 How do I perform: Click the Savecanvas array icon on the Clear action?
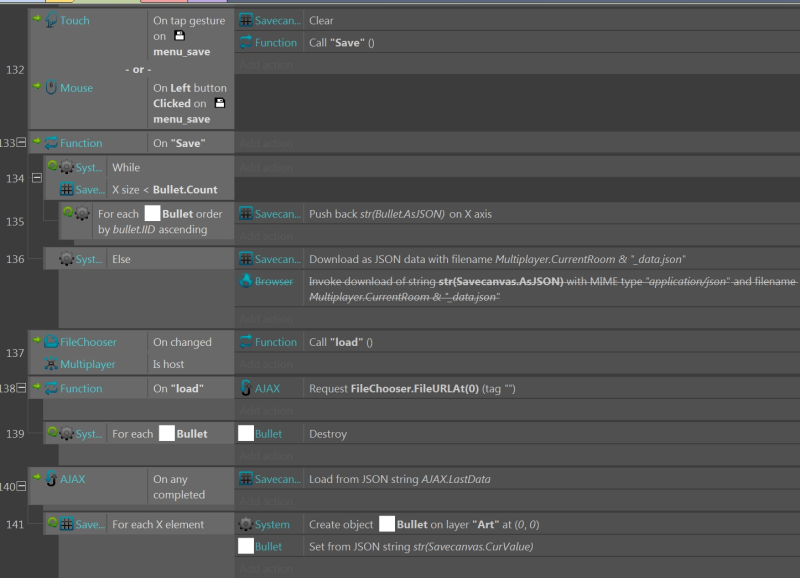coord(245,20)
